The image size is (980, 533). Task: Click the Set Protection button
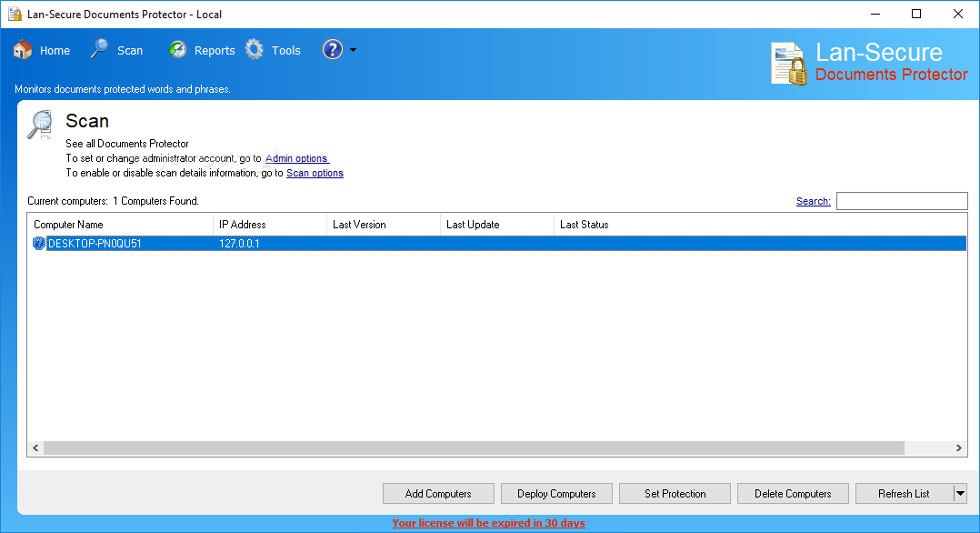click(675, 494)
